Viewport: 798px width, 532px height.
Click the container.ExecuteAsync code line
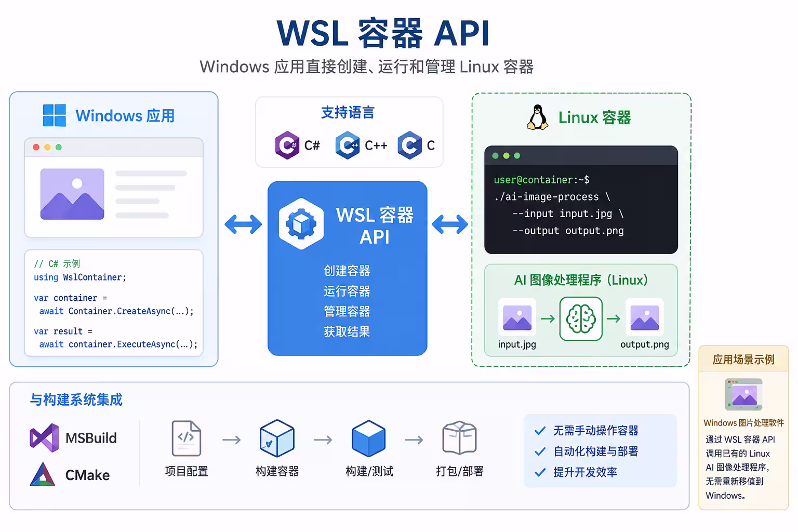(118, 344)
